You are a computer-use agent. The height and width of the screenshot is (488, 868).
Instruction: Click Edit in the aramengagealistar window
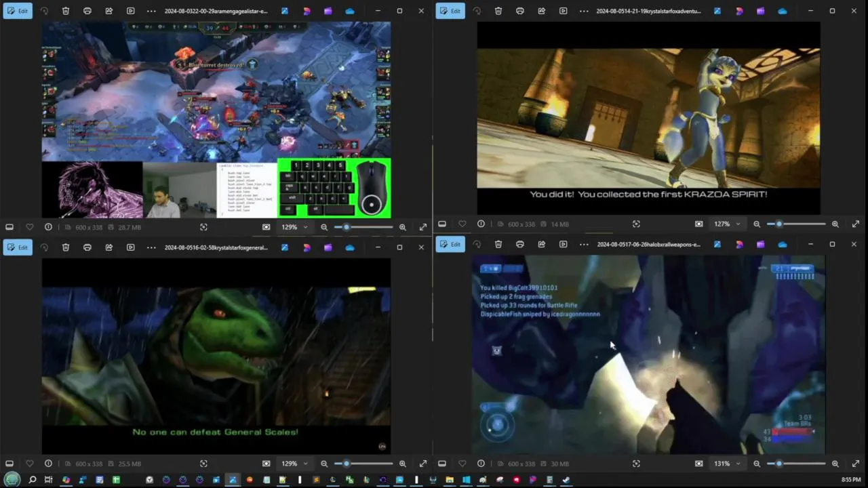click(x=18, y=11)
